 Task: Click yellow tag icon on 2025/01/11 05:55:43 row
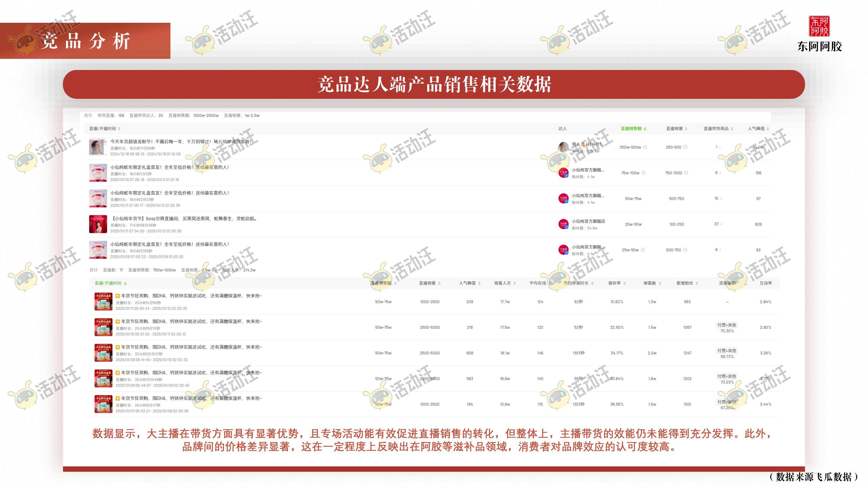pyautogui.click(x=118, y=296)
